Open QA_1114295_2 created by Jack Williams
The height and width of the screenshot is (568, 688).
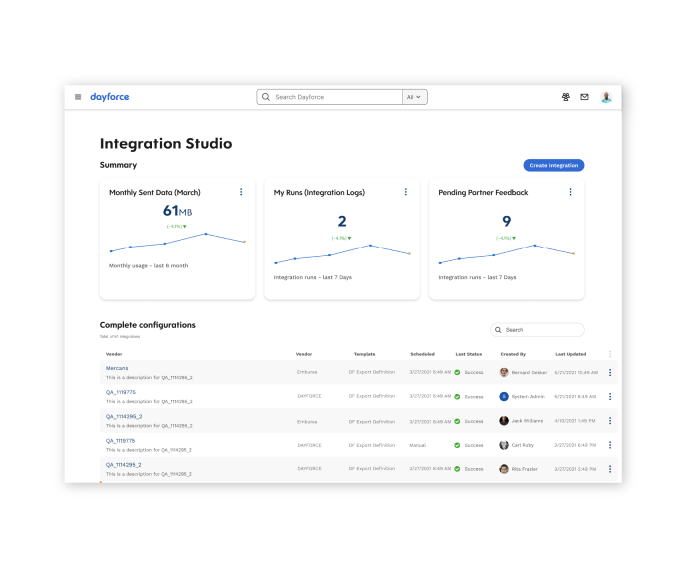click(x=124, y=416)
